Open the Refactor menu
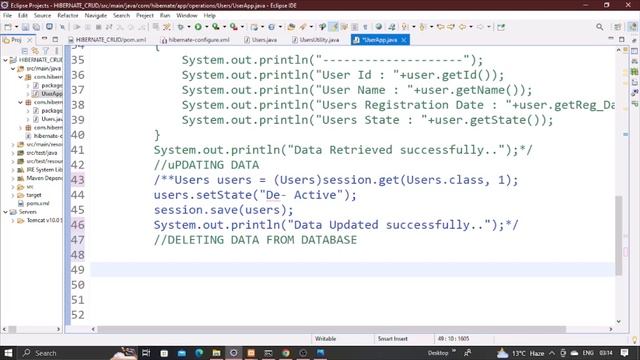The width and height of the screenshot is (640, 360). (68, 16)
